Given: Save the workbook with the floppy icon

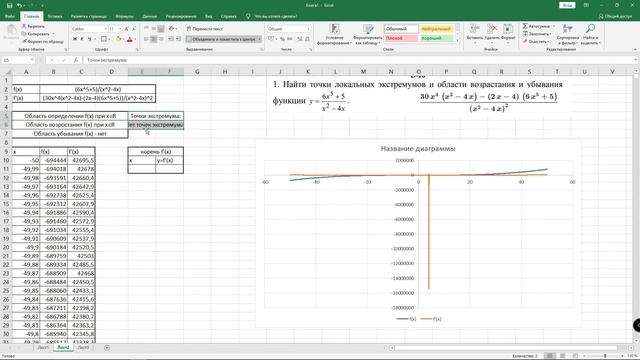Looking at the screenshot, I should (x=9, y=5).
